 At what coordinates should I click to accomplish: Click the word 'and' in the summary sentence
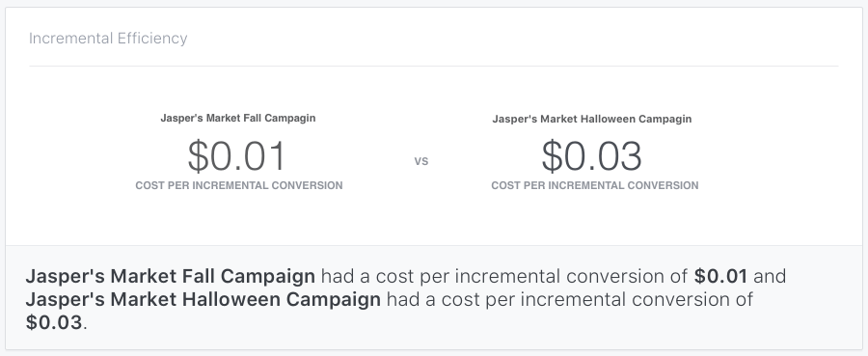(770, 276)
